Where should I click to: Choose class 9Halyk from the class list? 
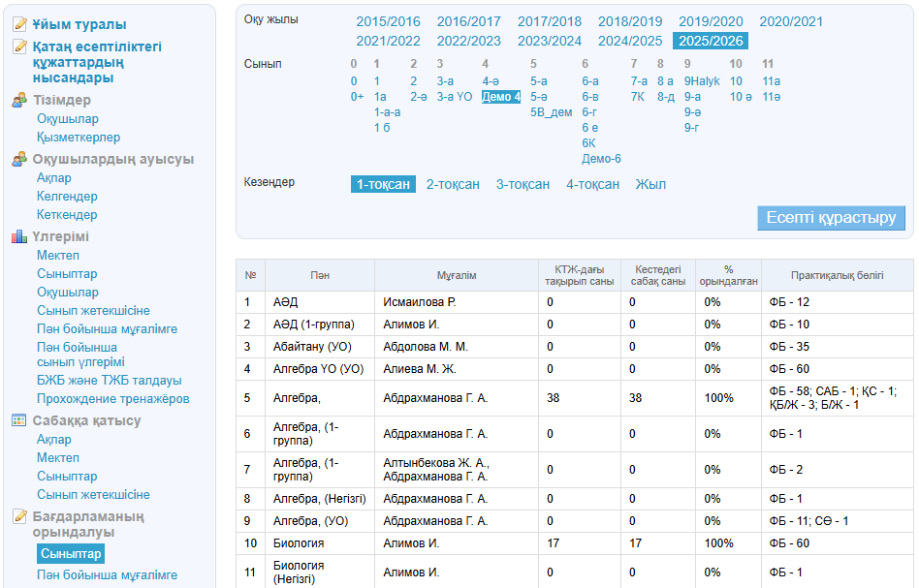(x=702, y=81)
